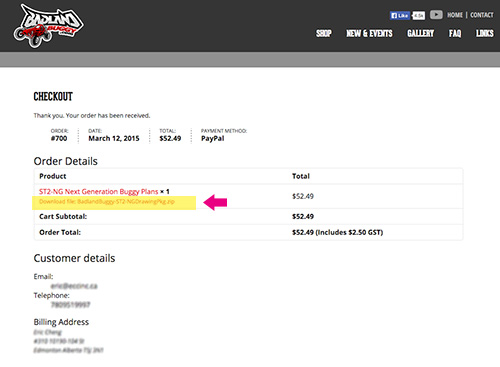Open the Links menu item
Image resolution: width=500 pixels, height=367 pixels.
click(x=485, y=33)
